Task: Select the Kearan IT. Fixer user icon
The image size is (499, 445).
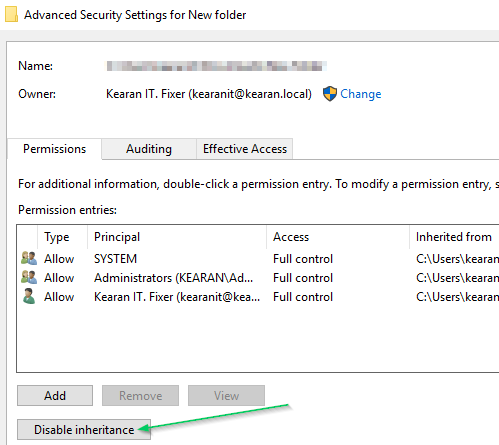Action: pyautogui.click(x=29, y=296)
